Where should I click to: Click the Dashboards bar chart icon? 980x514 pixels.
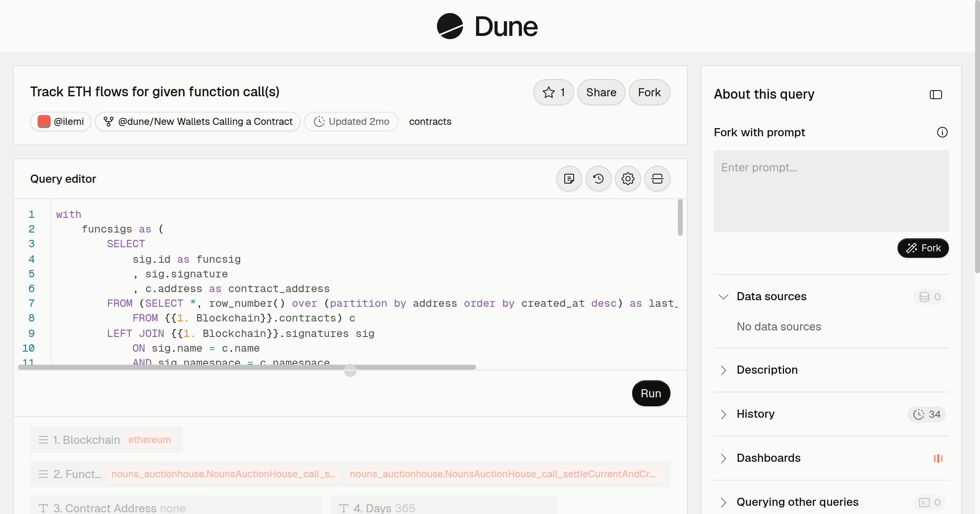click(938, 459)
